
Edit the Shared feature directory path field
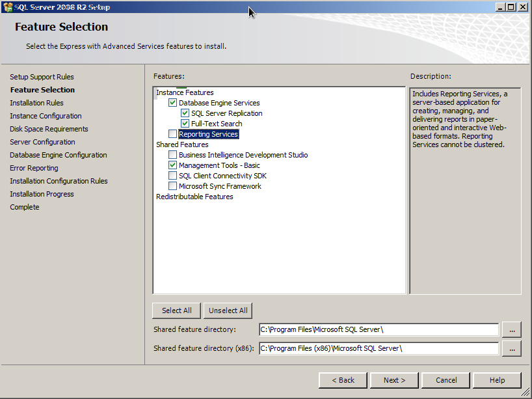(379, 329)
